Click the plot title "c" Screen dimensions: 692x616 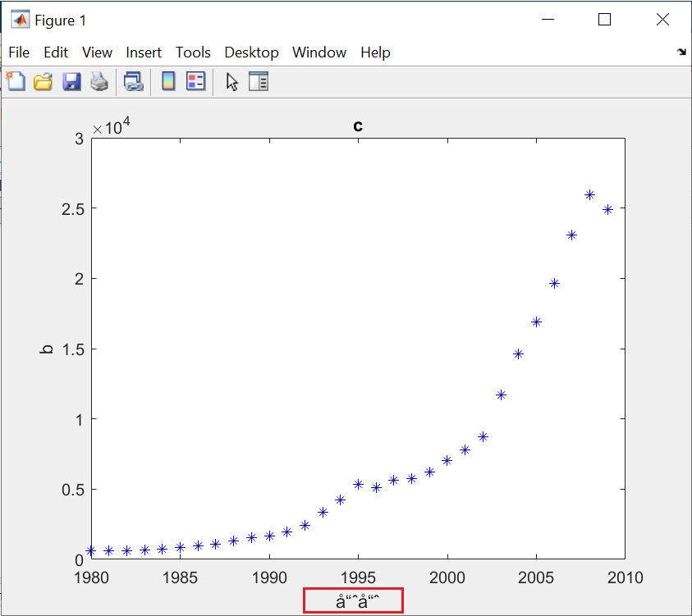coord(358,126)
